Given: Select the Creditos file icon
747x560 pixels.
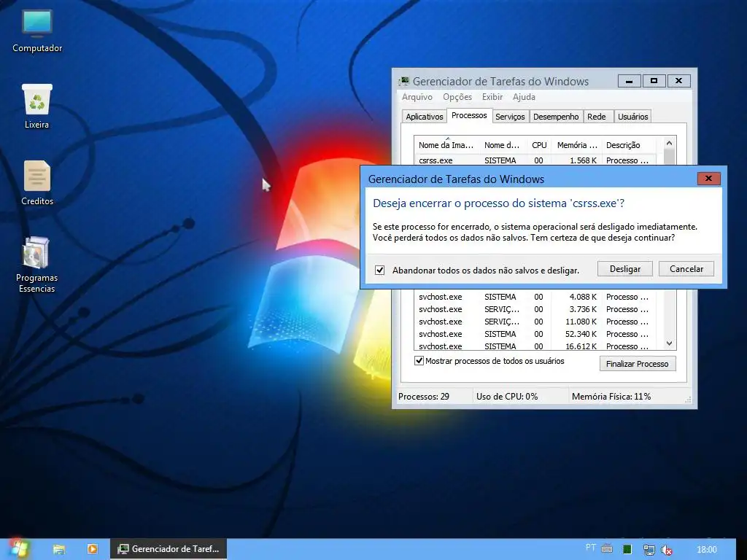Looking at the screenshot, I should [36, 183].
